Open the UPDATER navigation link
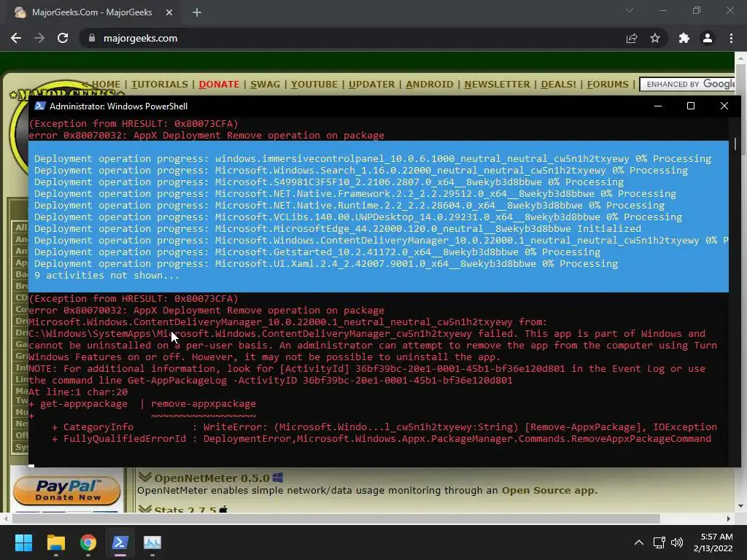747x560 pixels. point(371,85)
